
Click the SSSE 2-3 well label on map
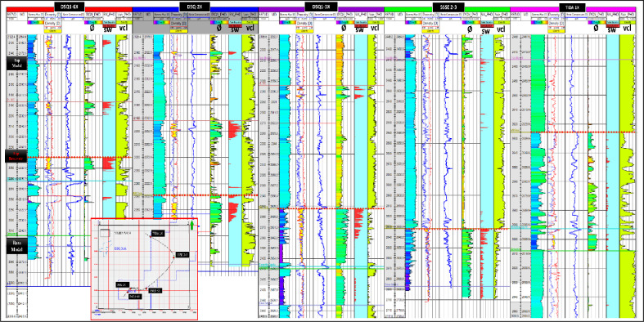coord(182,254)
